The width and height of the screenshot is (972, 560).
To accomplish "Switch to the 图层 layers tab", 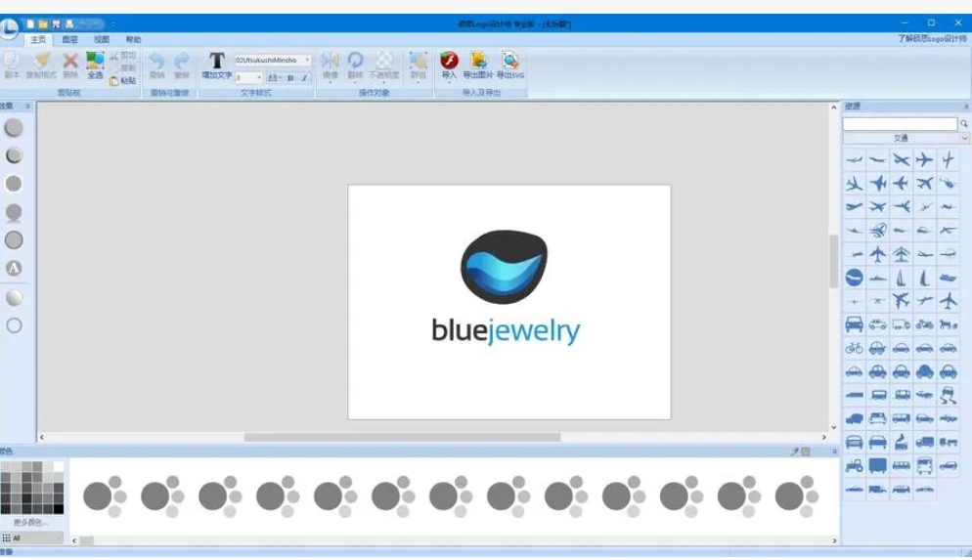I will tap(70, 40).
